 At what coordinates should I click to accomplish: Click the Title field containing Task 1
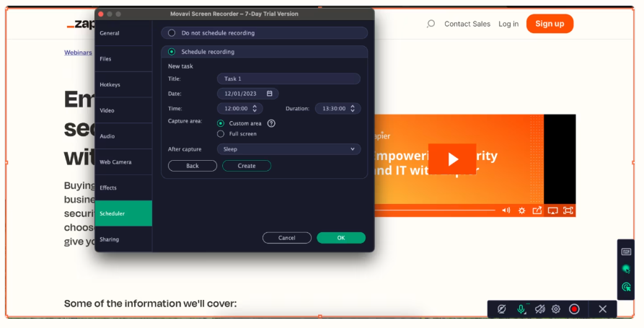pos(288,79)
